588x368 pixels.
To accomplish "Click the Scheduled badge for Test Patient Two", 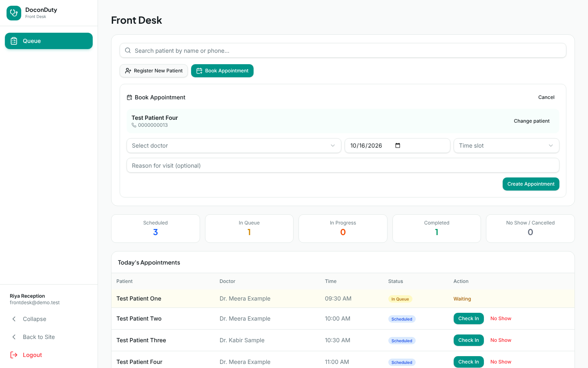I will (402, 319).
